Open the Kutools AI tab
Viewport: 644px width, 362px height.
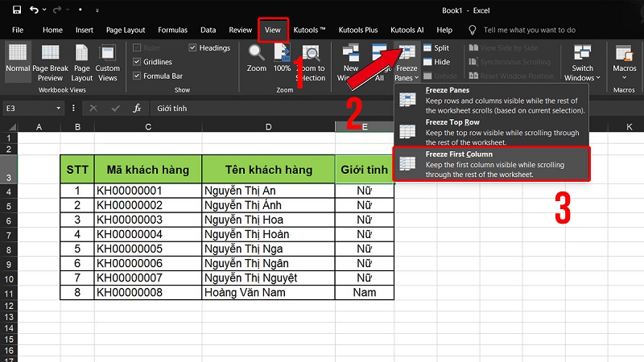(x=407, y=30)
